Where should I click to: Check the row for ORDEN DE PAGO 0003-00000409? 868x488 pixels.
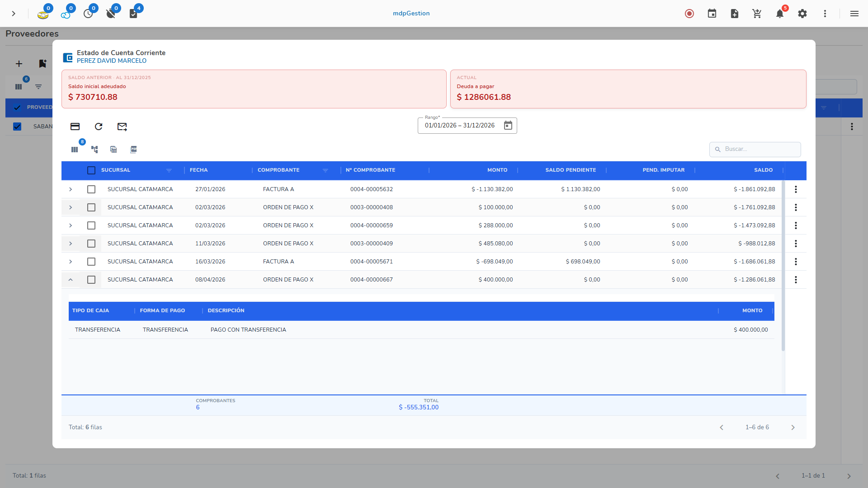91,244
